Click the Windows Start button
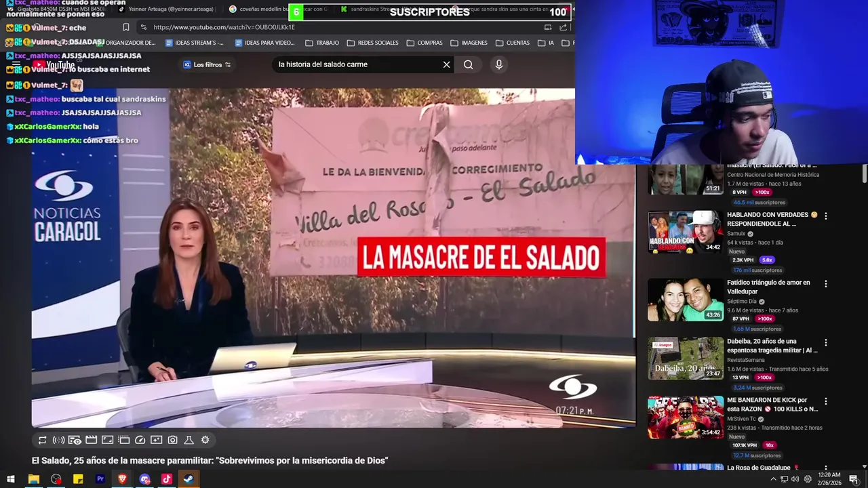868x488 pixels. point(11,479)
